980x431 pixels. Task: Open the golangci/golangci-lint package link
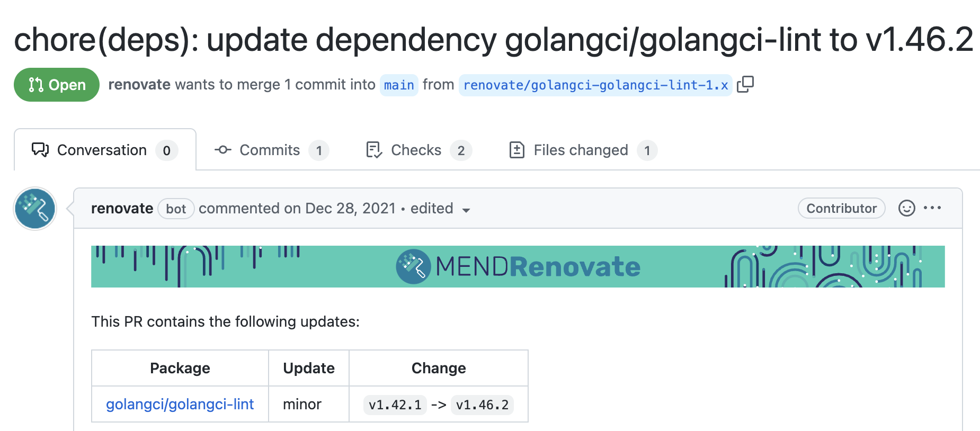tap(179, 404)
